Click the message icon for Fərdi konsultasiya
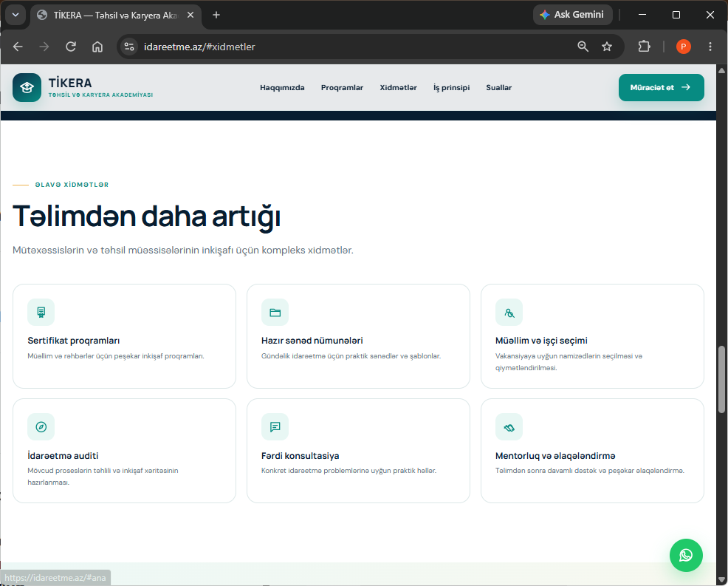 [x=275, y=426]
